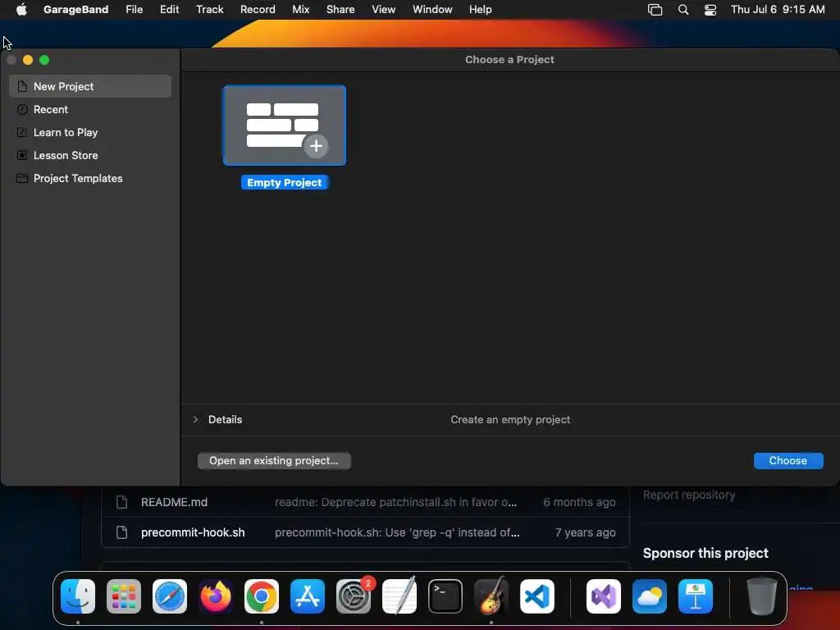Select the Empty Project thumbnail

pos(285,126)
